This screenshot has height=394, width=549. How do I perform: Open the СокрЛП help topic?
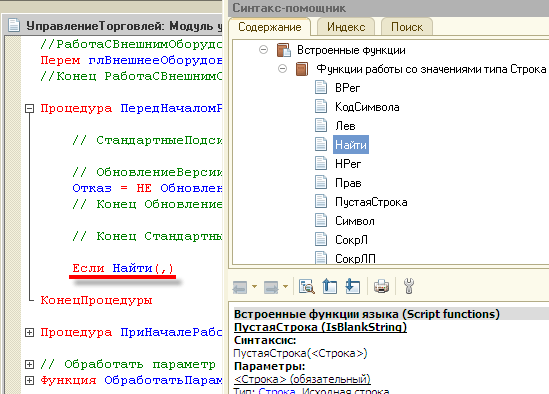coord(355,258)
